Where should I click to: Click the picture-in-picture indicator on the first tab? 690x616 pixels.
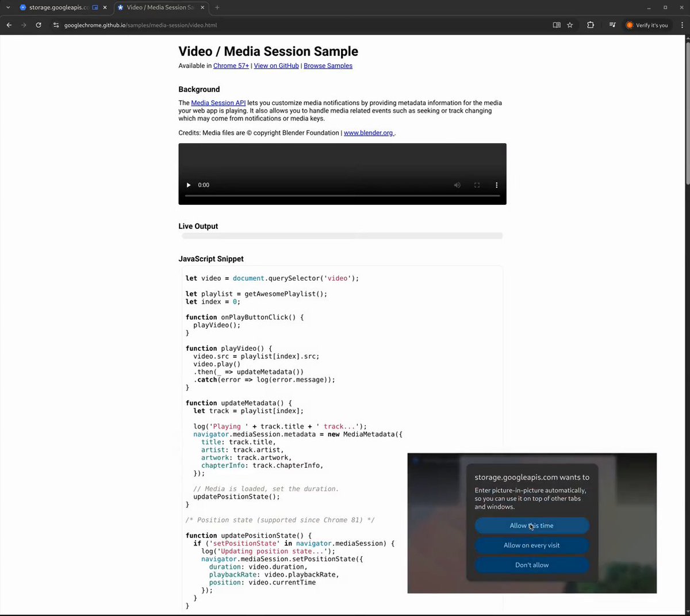click(x=95, y=7)
